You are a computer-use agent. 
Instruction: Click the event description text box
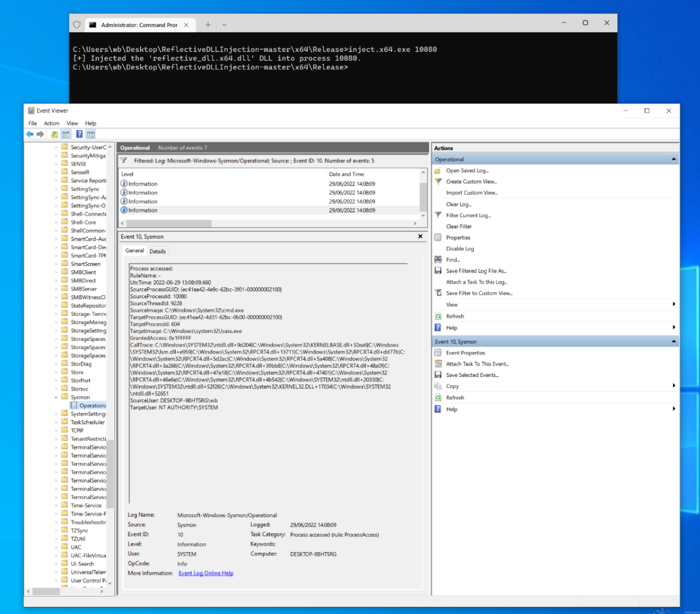pos(268,383)
